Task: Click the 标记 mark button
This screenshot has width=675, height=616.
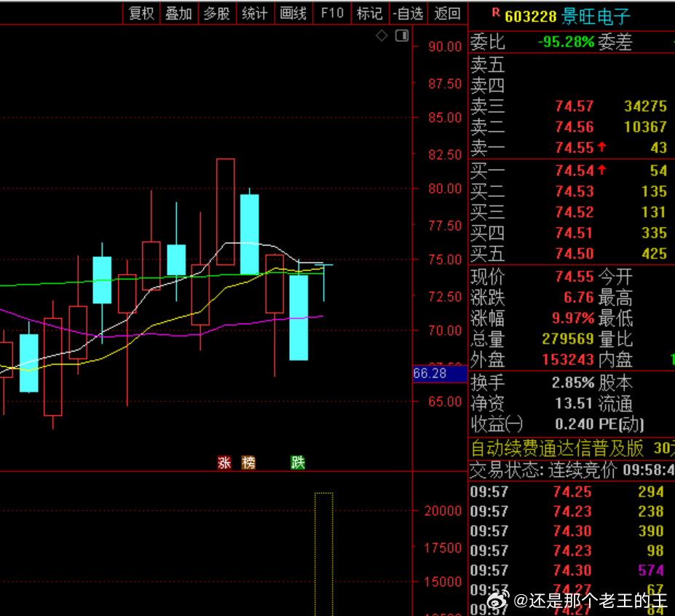Action: click(370, 13)
